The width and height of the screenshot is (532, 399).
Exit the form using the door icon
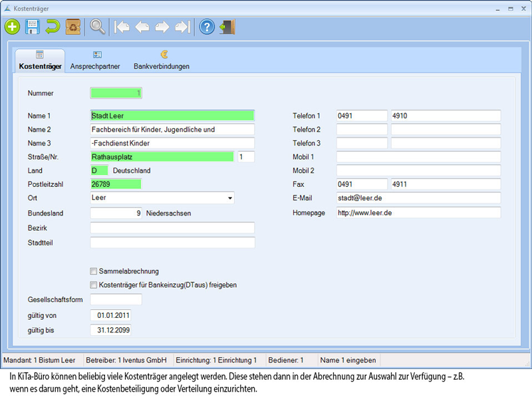[227, 27]
